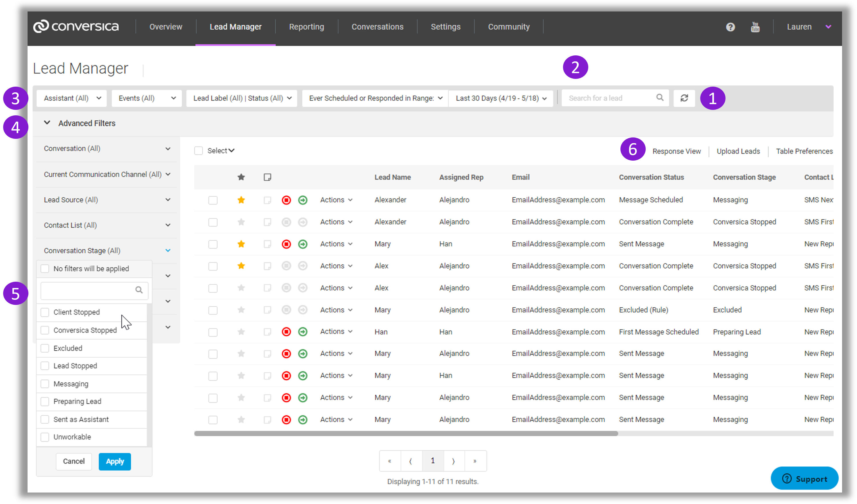
Task: Click green arrow icon in last Mary row
Action: click(303, 420)
